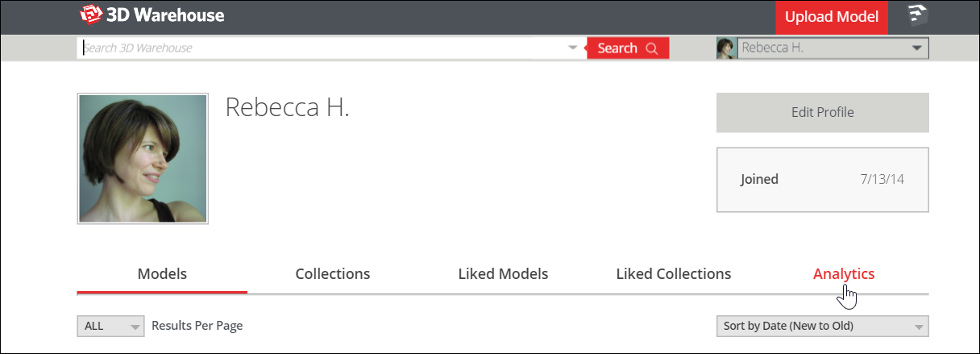Open the SketchUp icon in the header
The width and height of the screenshot is (980, 354).
[917, 16]
